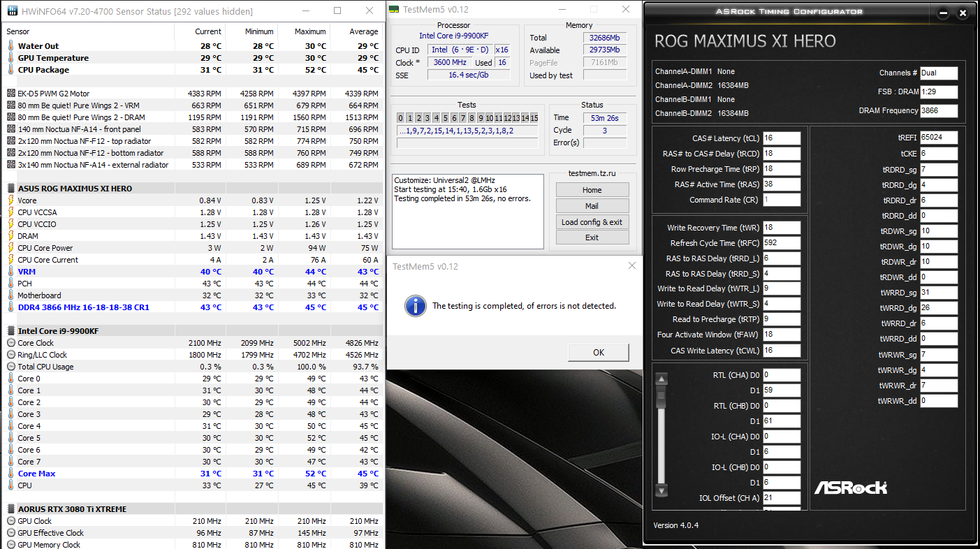Select the fan icon of the front panel Noctua
This screenshot has width=980, height=549.
[10, 129]
